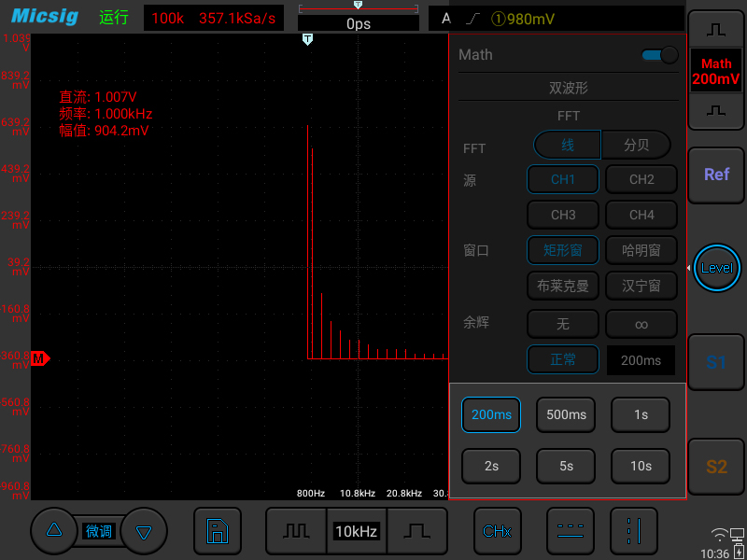Image resolution: width=747 pixels, height=560 pixels.
Task: Open the 100k 357.1kSa/s acquisition info
Action: [214, 19]
